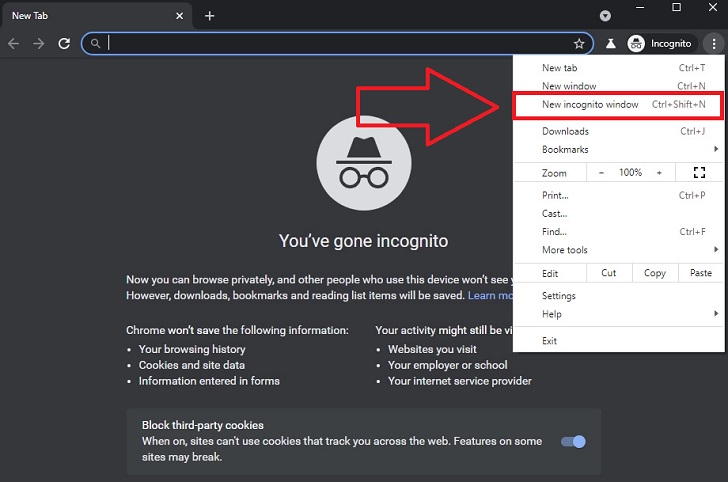The image size is (728, 482).
Task: Expand the Help submenu
Action: click(x=618, y=314)
